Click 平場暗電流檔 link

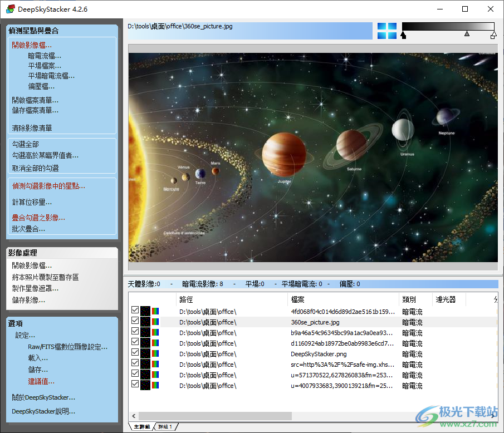pyautogui.click(x=51, y=76)
